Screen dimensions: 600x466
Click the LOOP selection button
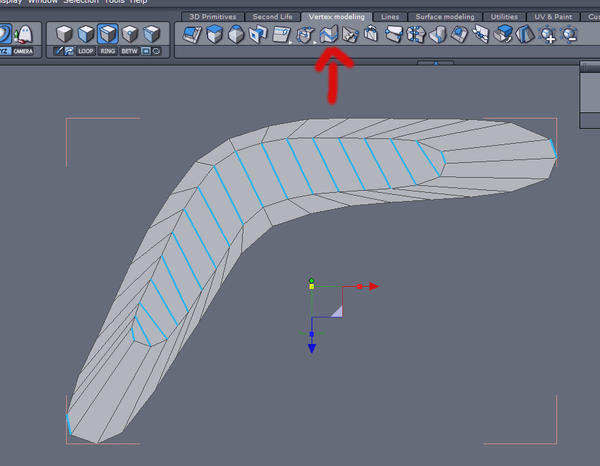tap(86, 51)
